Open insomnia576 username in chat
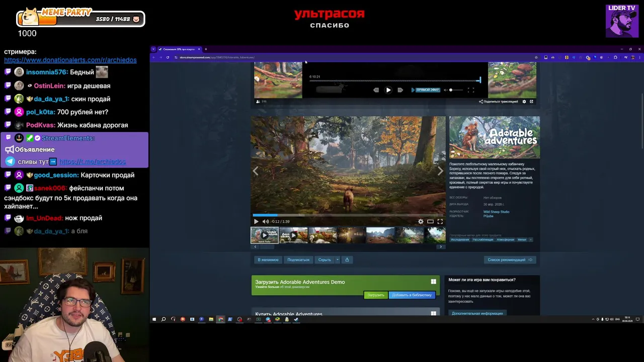The height and width of the screenshot is (362, 644). tap(47, 72)
